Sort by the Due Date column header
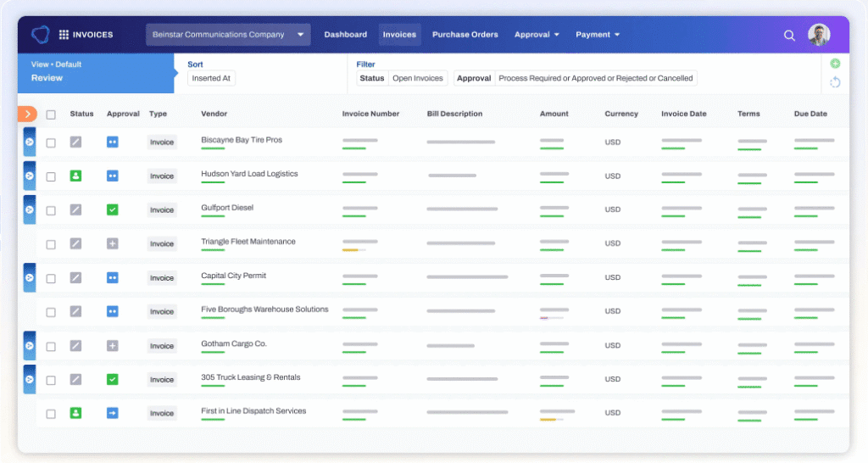This screenshot has height=463, width=868. tap(810, 114)
